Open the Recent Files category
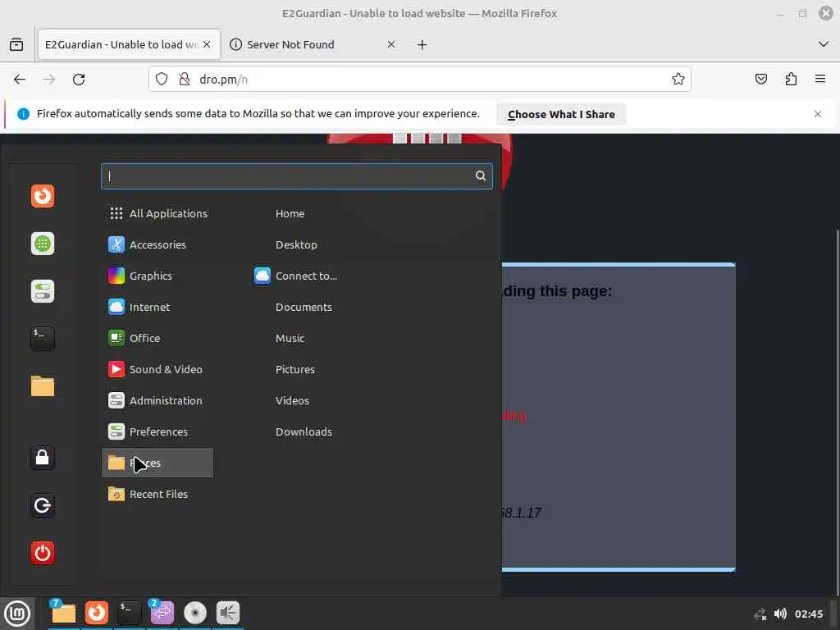The image size is (840, 630). coord(157,494)
